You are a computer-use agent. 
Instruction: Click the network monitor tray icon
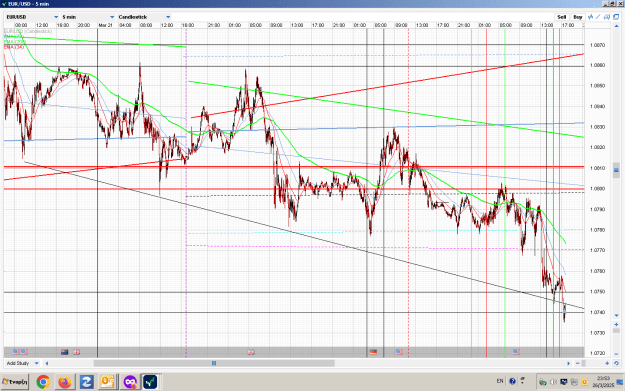point(564,382)
